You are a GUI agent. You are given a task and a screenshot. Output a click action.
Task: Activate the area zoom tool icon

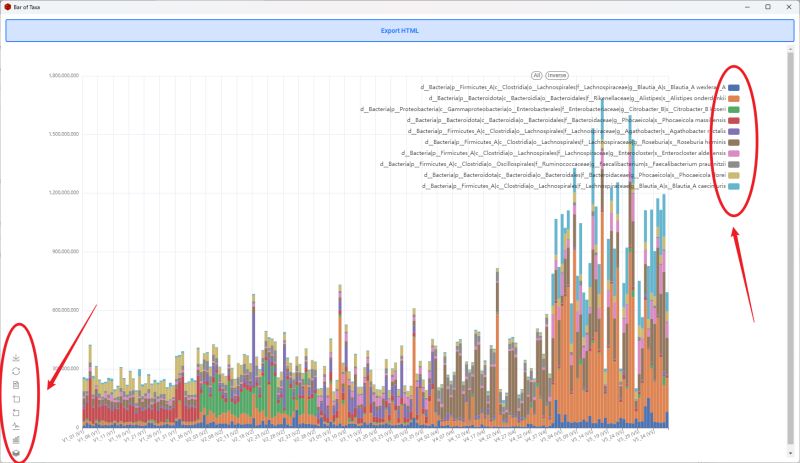click(16, 399)
